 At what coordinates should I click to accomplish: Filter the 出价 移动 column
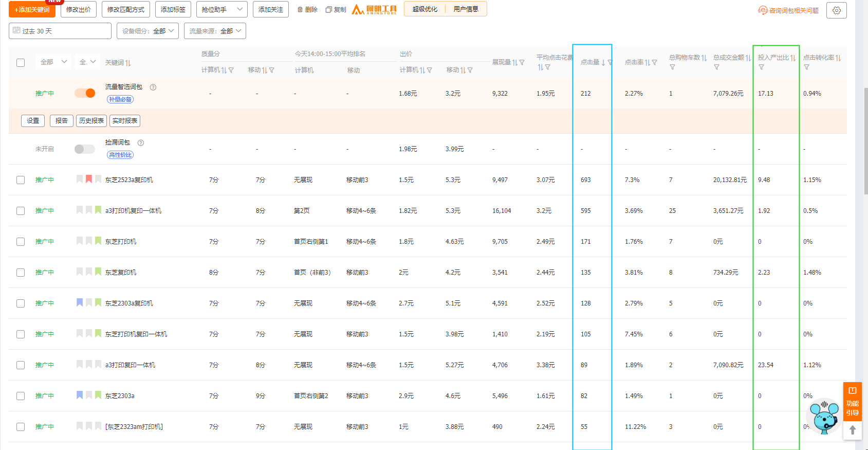[470, 70]
